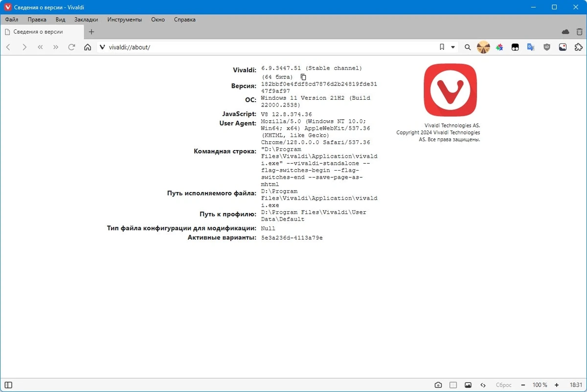587x392 pixels.
Task: Copy version info with the clipboard icon
Action: [x=303, y=77]
